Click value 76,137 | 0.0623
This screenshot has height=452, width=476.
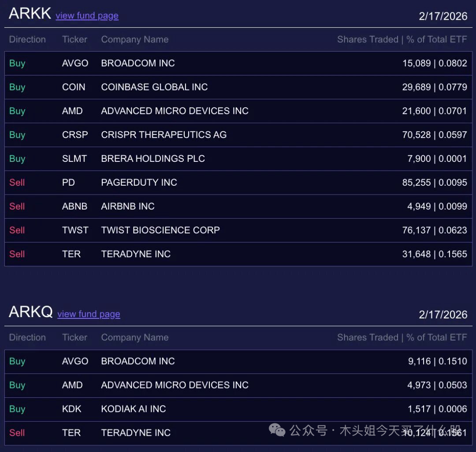(x=435, y=230)
